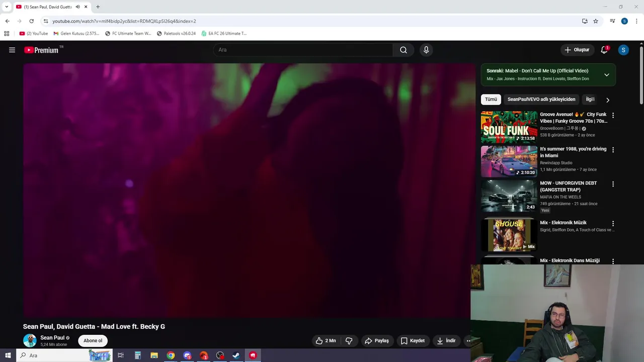Open the YouTube account avatar menu
This screenshot has height=362, width=644.
click(623, 50)
